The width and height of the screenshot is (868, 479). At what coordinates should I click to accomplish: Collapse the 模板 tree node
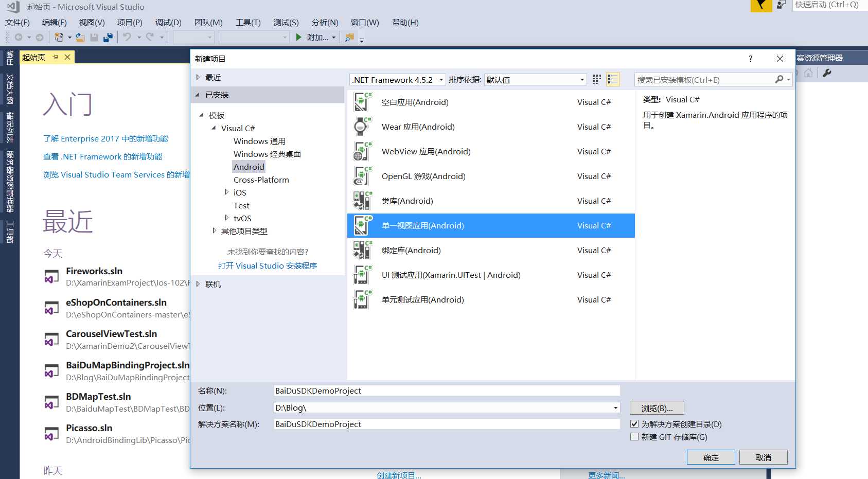click(x=201, y=115)
